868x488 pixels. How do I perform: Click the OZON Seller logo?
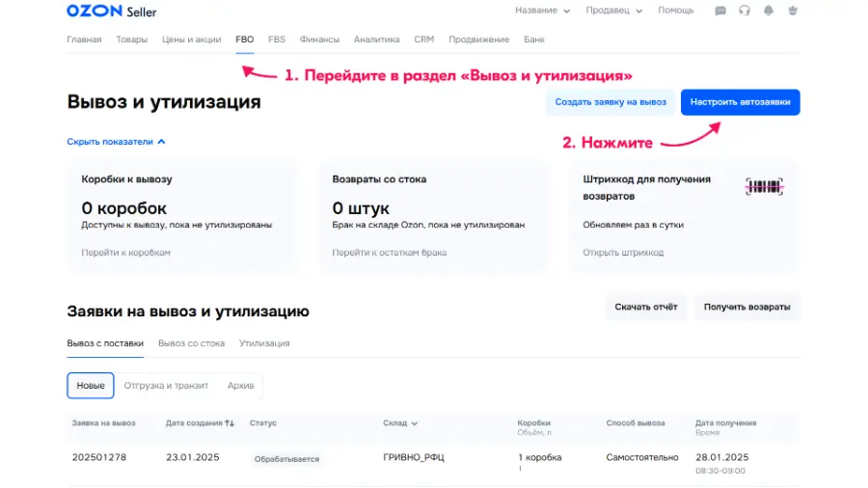(111, 11)
